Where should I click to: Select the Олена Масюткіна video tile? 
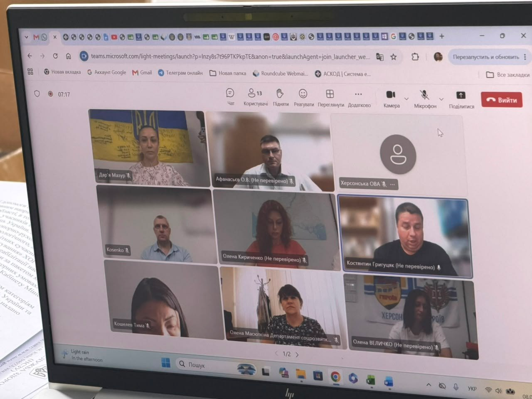coord(283,308)
